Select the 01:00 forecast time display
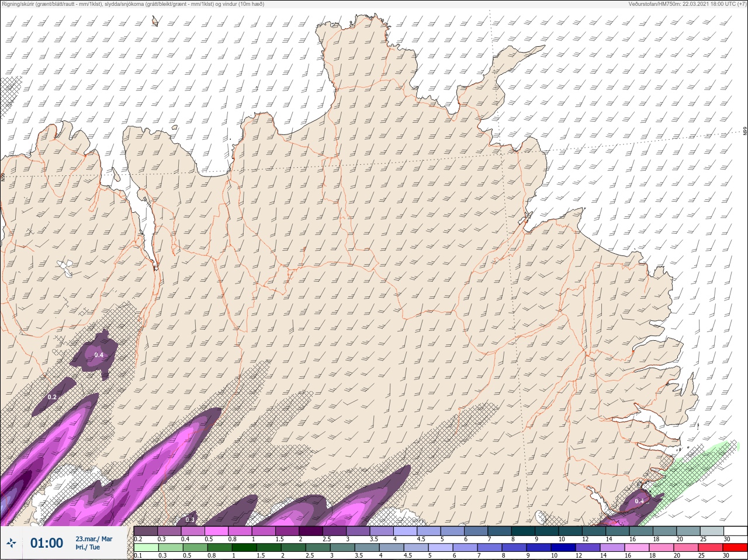 click(x=47, y=543)
